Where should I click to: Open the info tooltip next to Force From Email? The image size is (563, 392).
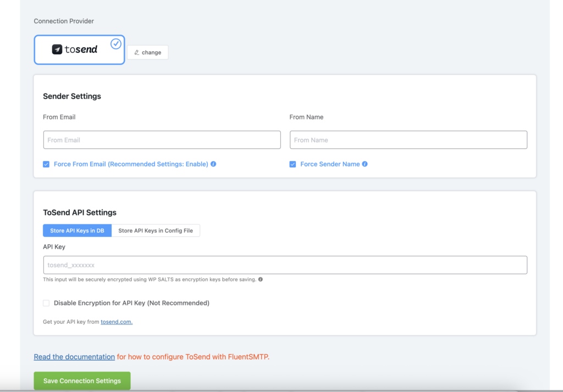point(213,164)
